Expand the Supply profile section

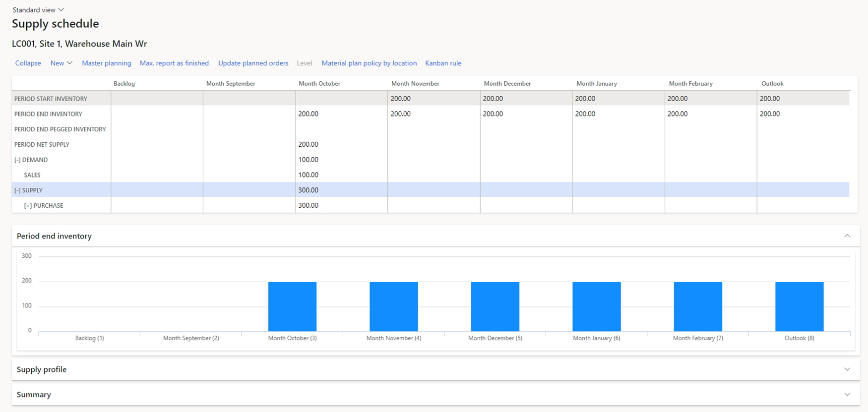point(847,369)
